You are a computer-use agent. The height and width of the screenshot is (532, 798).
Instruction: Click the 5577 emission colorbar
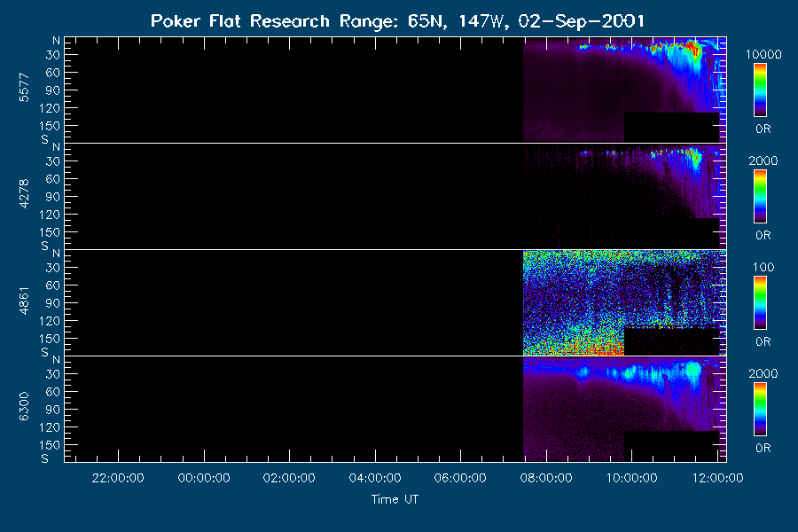point(760,90)
